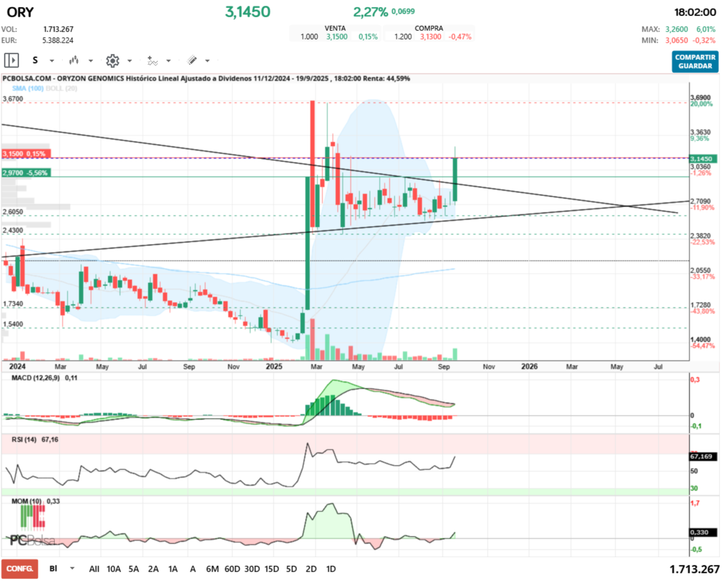The image size is (728, 582).
Task: Select the 5A time range
Action: (134, 569)
